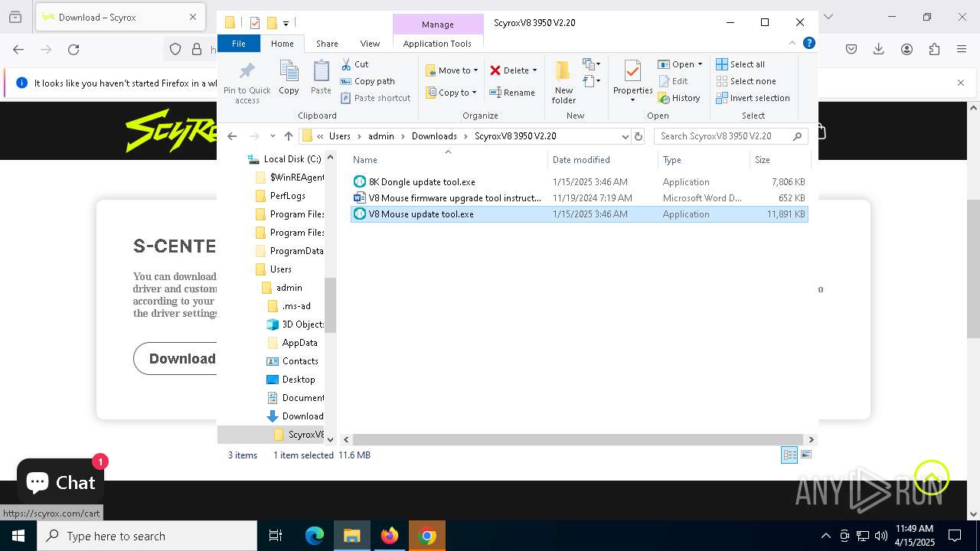Open File Explorer ribbon help
This screenshot has width=980, height=551.
(808, 44)
